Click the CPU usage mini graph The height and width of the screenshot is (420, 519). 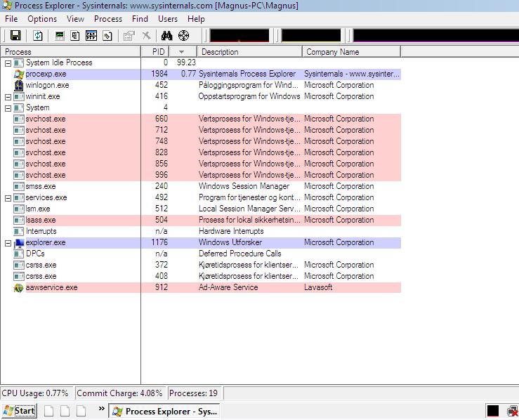239,35
